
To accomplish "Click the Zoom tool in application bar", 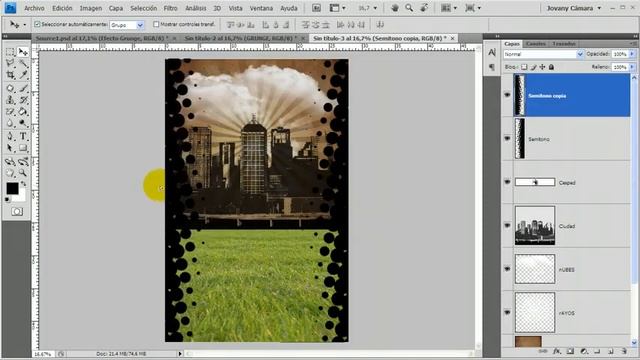I will [x=409, y=8].
